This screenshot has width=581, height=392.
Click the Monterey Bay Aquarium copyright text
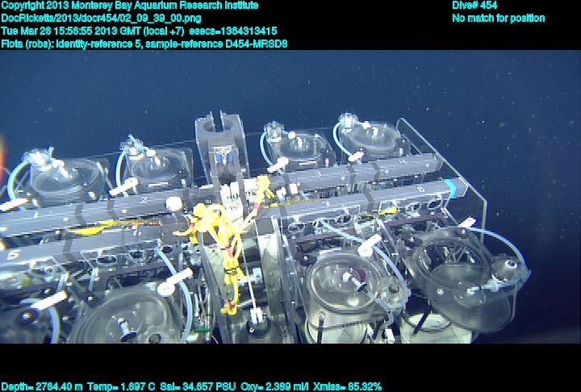tap(129, 6)
